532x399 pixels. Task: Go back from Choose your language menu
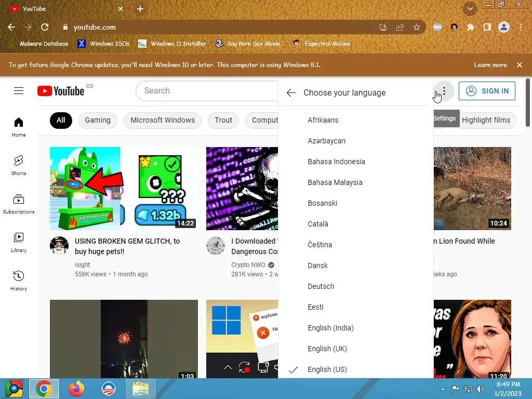click(x=291, y=92)
